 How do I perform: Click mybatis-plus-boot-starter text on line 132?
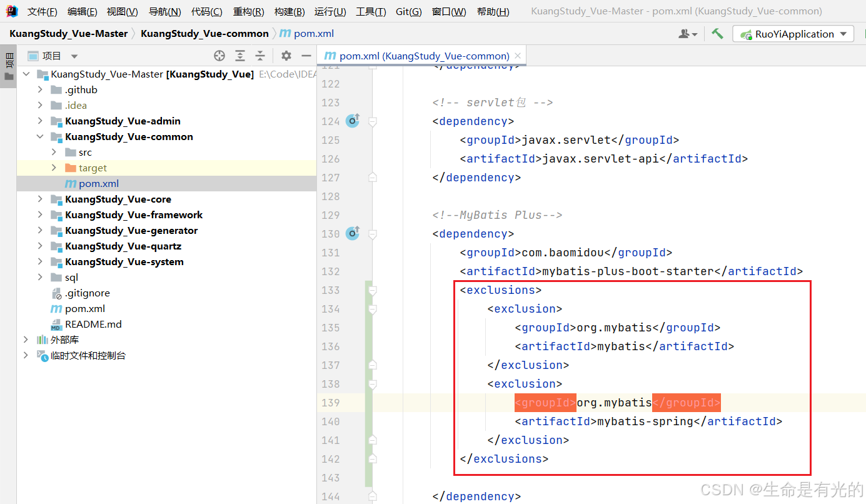[628, 271]
